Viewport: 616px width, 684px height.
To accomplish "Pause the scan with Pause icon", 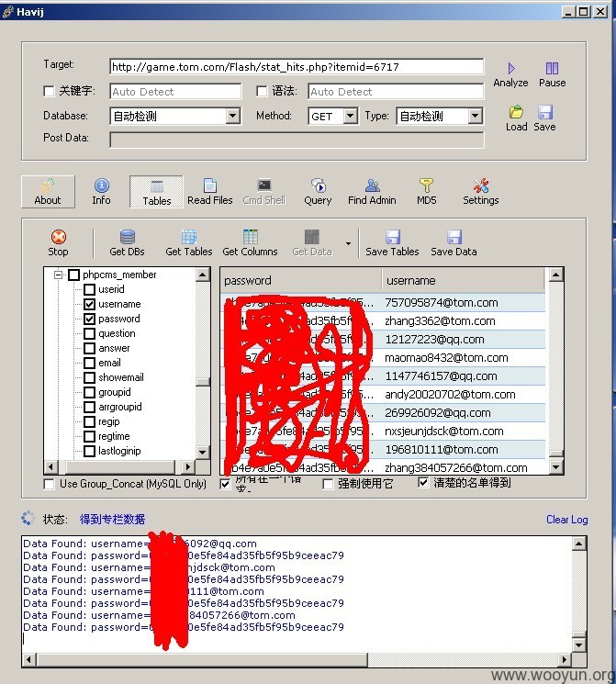I will 552,68.
